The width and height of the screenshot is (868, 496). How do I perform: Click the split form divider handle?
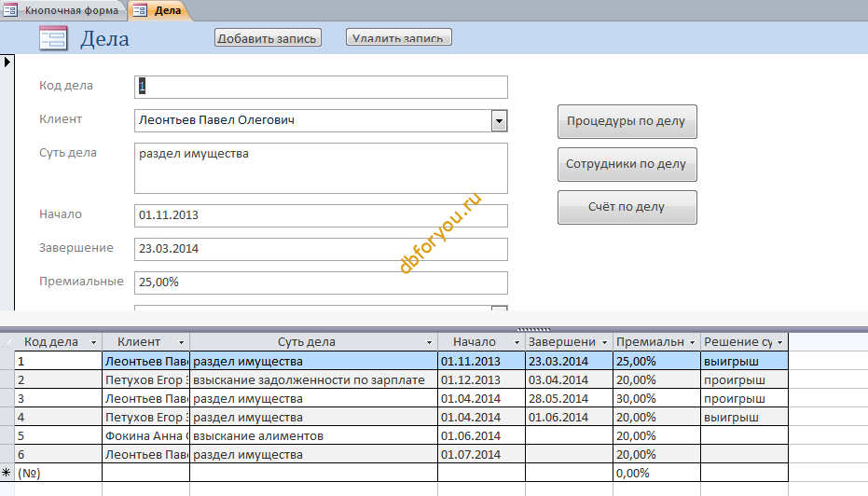[533, 329]
